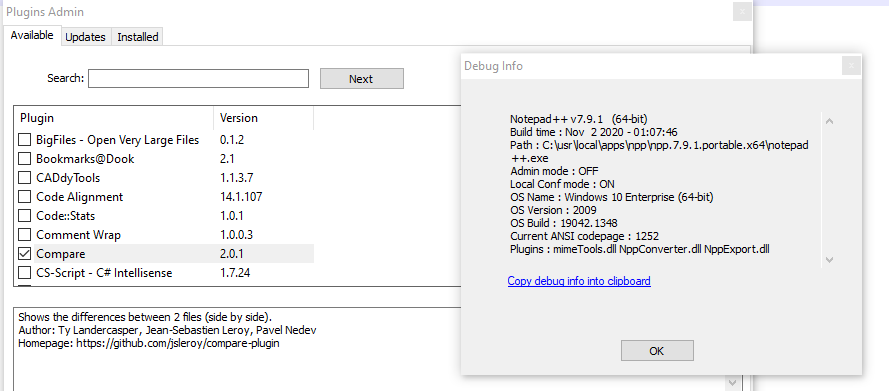Click version 2.0.1 of Compare
Viewport: 889px width, 391px height.
point(232,254)
